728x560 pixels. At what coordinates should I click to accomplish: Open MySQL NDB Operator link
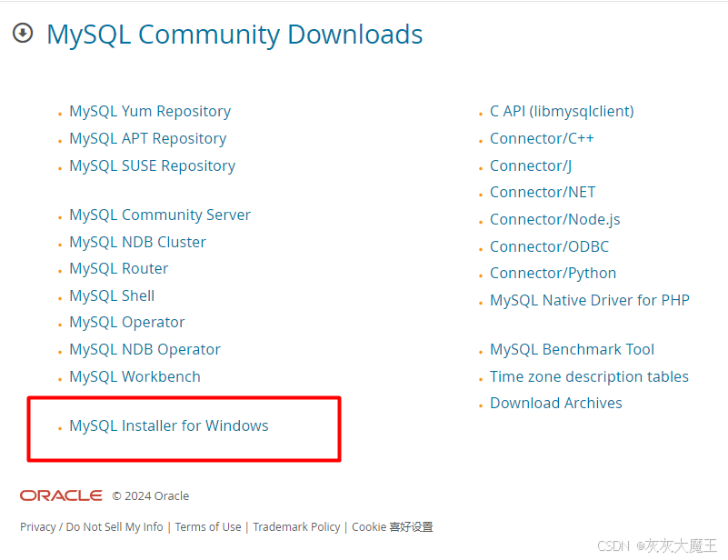(145, 349)
